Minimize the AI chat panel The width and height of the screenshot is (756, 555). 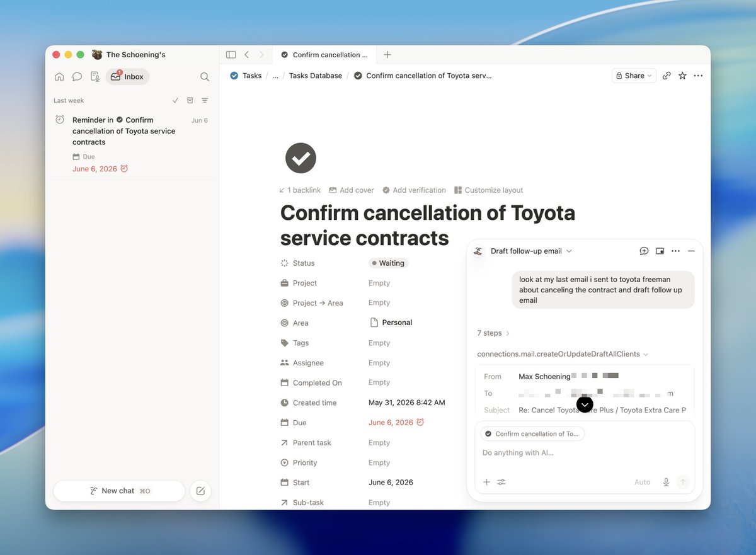click(691, 251)
